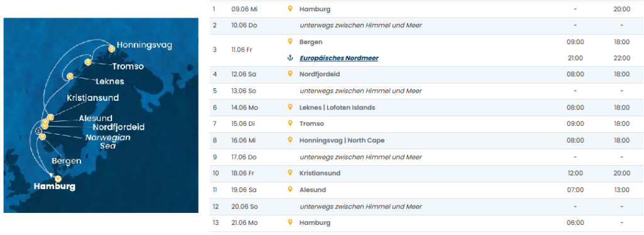
Task: Select the Leknes marker on the map
Action: click(x=70, y=76)
